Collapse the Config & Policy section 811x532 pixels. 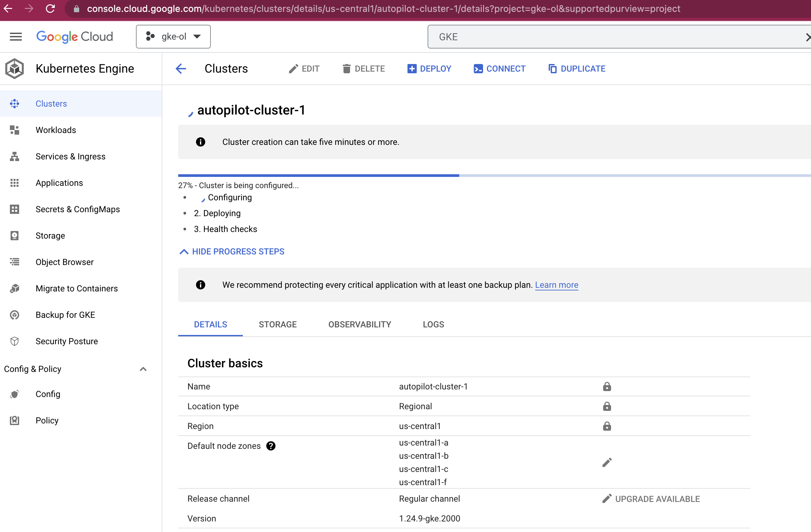[x=143, y=369]
